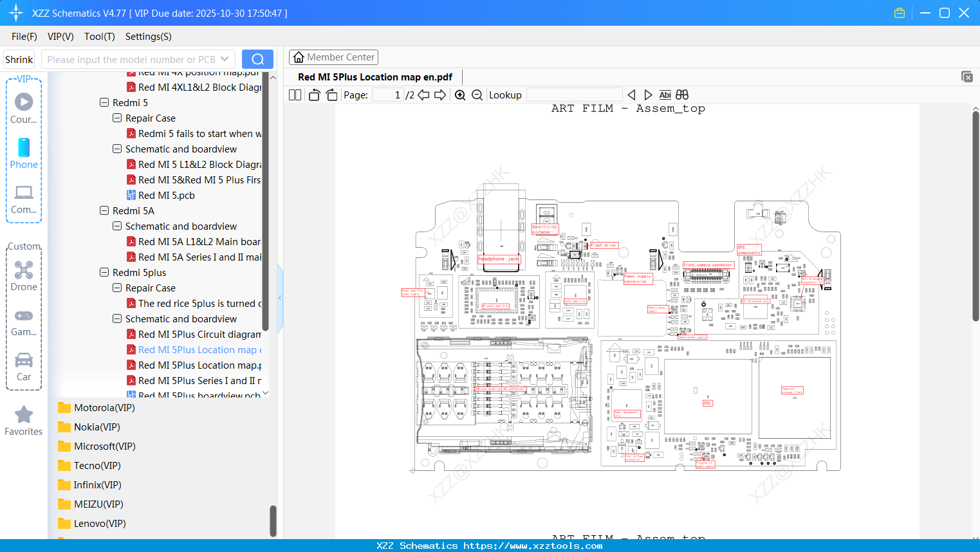Viewport: 980px width, 552px height.
Task: Click the home icon on Member Center
Action: [x=299, y=57]
